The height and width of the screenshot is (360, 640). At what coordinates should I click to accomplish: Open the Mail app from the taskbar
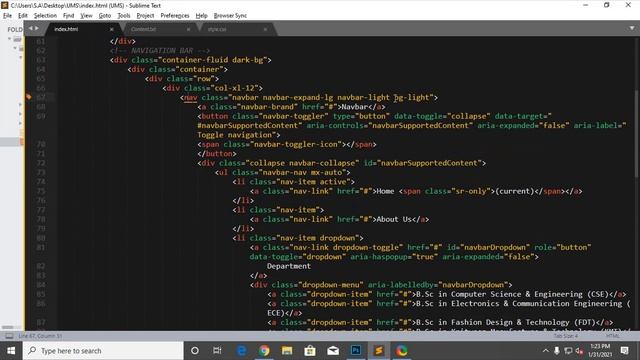tap(333, 351)
